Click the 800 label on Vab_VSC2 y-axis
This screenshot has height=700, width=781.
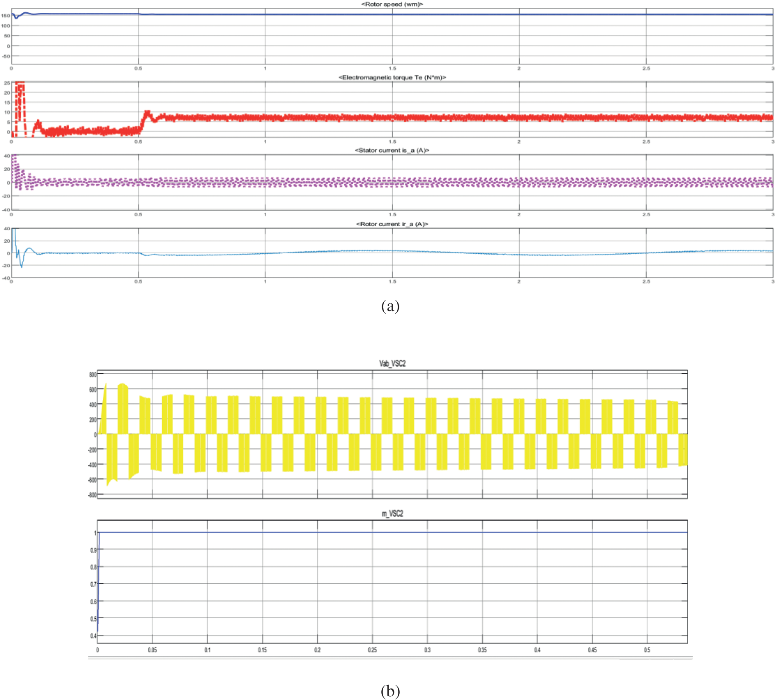tap(92, 374)
